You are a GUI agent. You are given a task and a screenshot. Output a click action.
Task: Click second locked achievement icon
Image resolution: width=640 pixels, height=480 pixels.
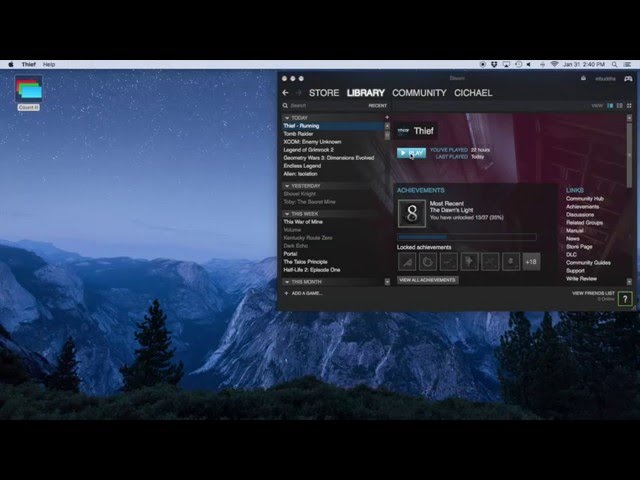(428, 262)
